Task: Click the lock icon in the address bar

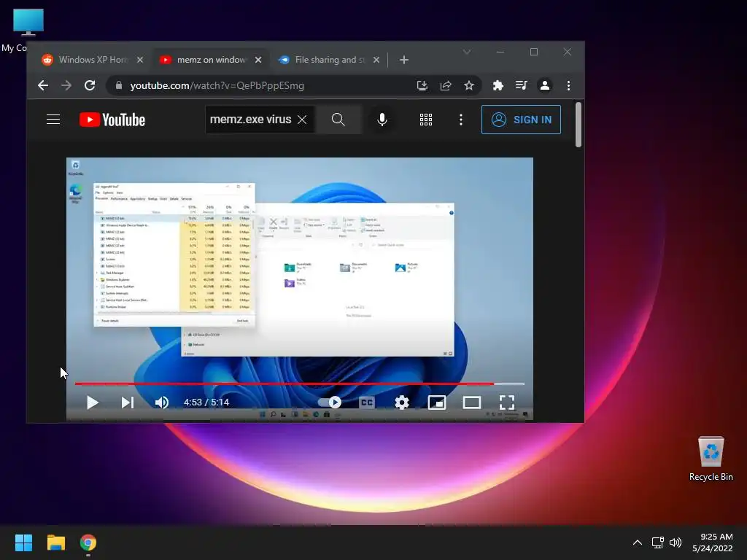Action: tap(119, 86)
